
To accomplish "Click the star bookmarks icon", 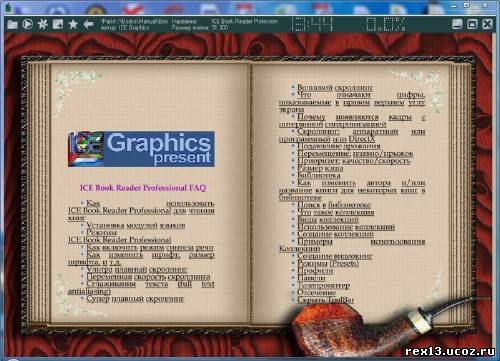I will point(73,24).
